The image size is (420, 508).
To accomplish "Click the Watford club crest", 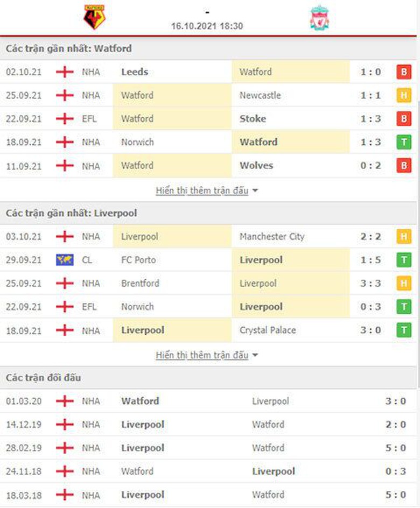I will point(94,17).
